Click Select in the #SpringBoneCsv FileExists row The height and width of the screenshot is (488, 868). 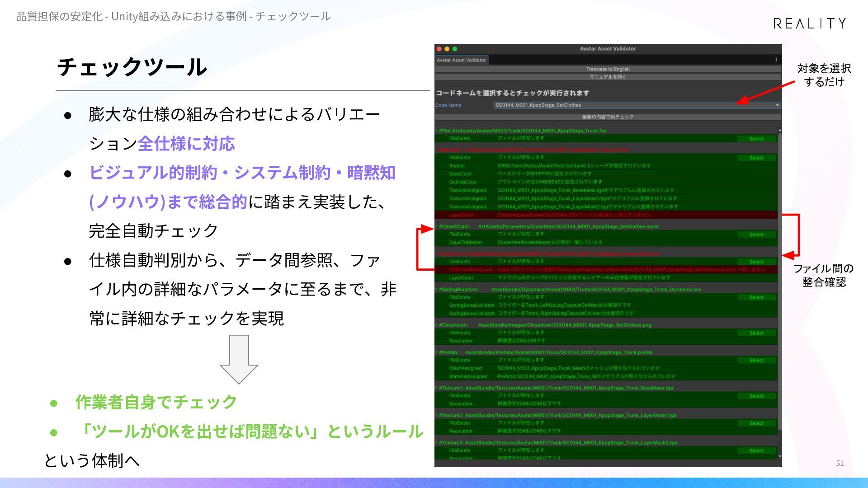tap(756, 297)
